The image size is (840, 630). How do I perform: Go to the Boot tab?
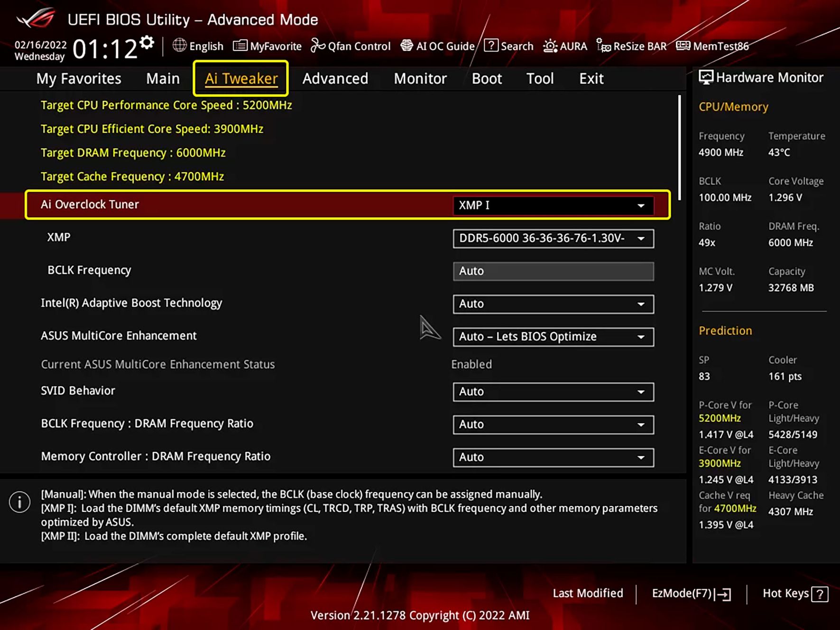click(x=487, y=78)
